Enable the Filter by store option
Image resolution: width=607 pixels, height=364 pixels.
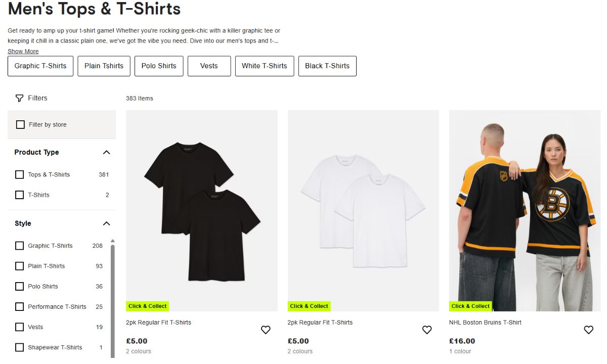20,124
